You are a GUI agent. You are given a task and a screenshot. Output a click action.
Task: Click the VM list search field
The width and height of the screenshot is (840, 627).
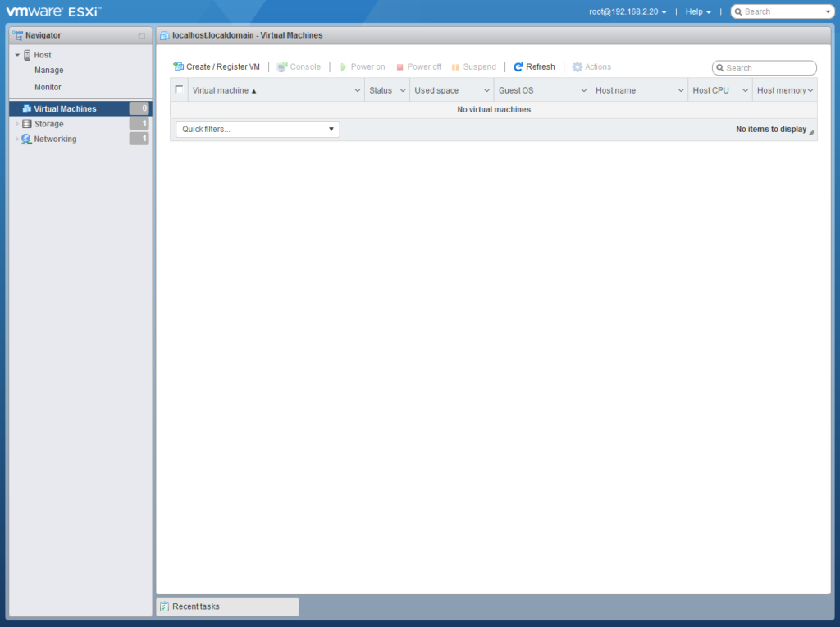765,67
